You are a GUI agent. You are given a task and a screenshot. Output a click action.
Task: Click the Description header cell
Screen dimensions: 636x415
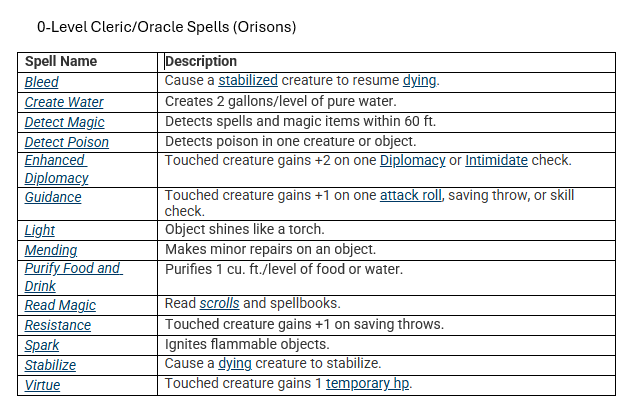tap(386, 62)
